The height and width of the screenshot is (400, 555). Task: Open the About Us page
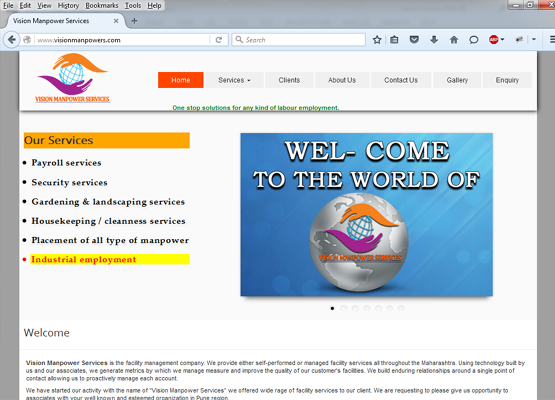point(342,80)
